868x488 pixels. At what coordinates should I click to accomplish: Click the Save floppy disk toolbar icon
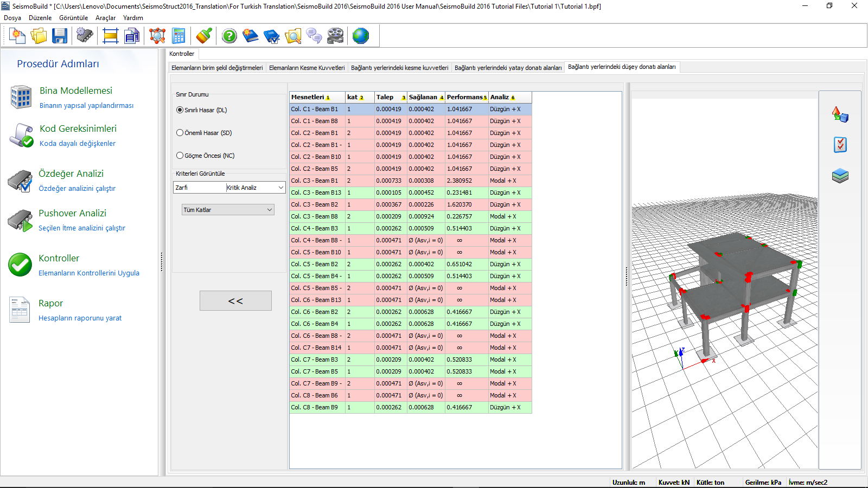click(x=60, y=36)
